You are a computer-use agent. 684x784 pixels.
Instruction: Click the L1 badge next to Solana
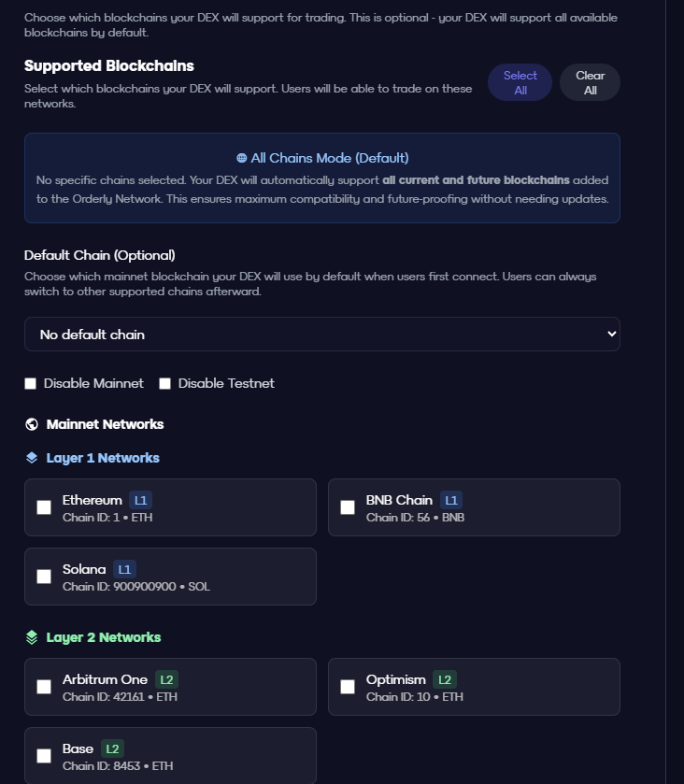pyautogui.click(x=124, y=569)
